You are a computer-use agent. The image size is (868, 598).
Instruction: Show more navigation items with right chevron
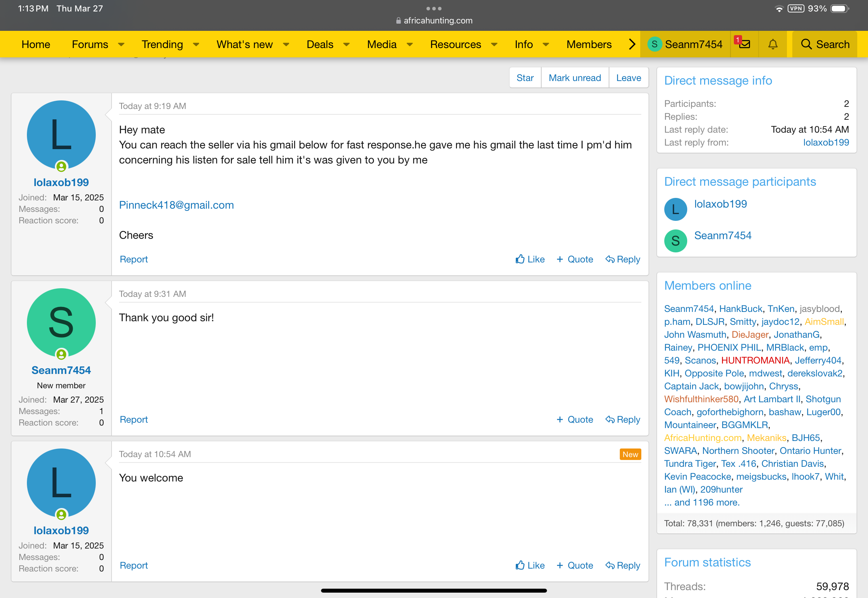pos(632,44)
